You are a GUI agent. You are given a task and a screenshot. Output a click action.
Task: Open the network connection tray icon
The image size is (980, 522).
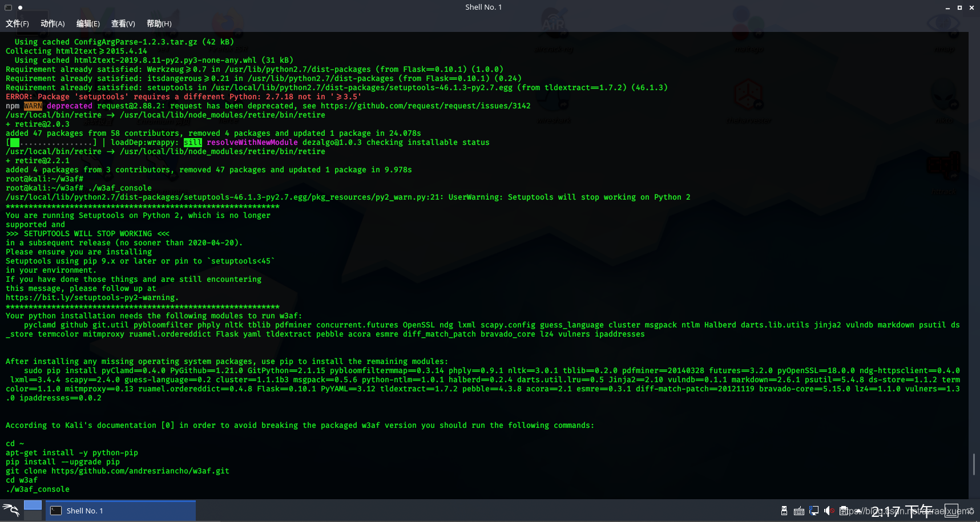pyautogui.click(x=814, y=511)
